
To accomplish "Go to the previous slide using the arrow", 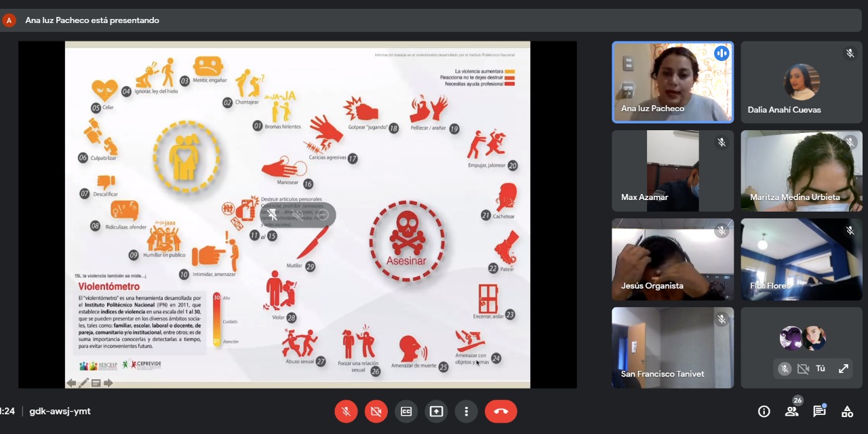I will pyautogui.click(x=71, y=383).
